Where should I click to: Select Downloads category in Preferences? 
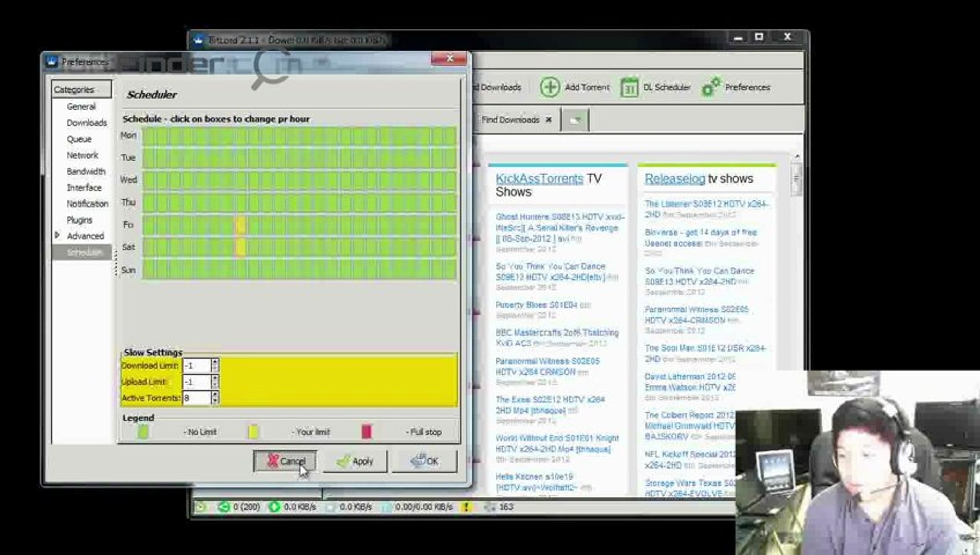coord(87,123)
